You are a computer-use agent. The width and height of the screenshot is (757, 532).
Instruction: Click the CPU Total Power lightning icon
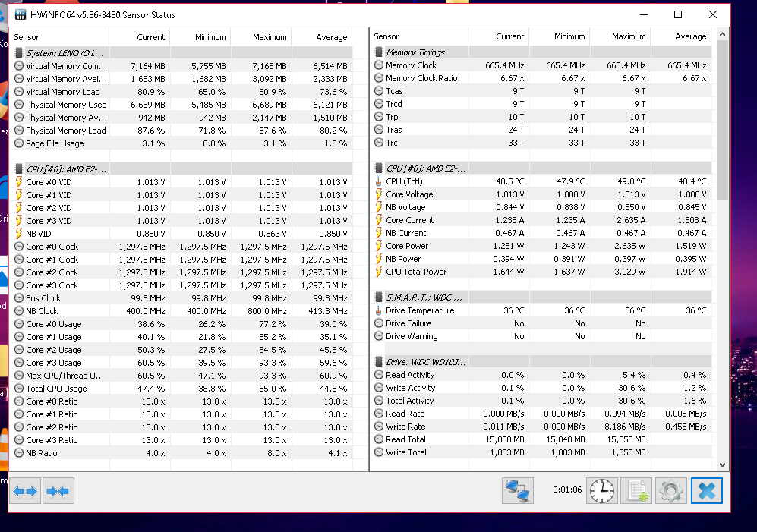click(378, 271)
